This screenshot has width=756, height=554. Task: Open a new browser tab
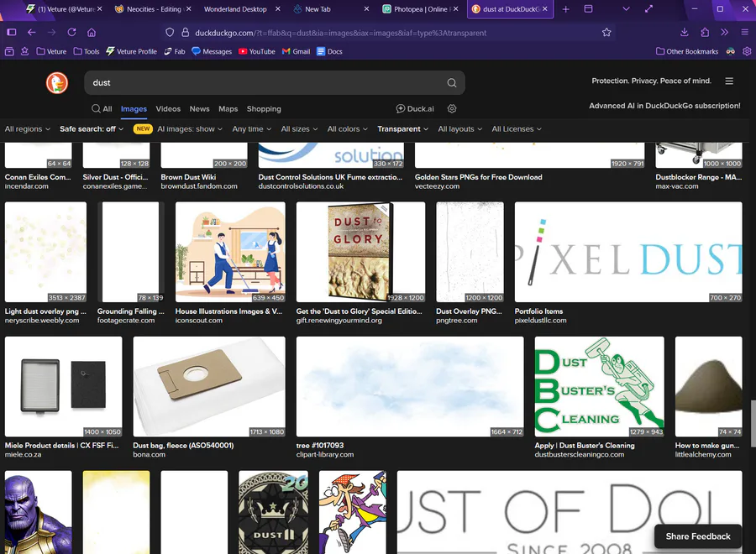coord(565,9)
